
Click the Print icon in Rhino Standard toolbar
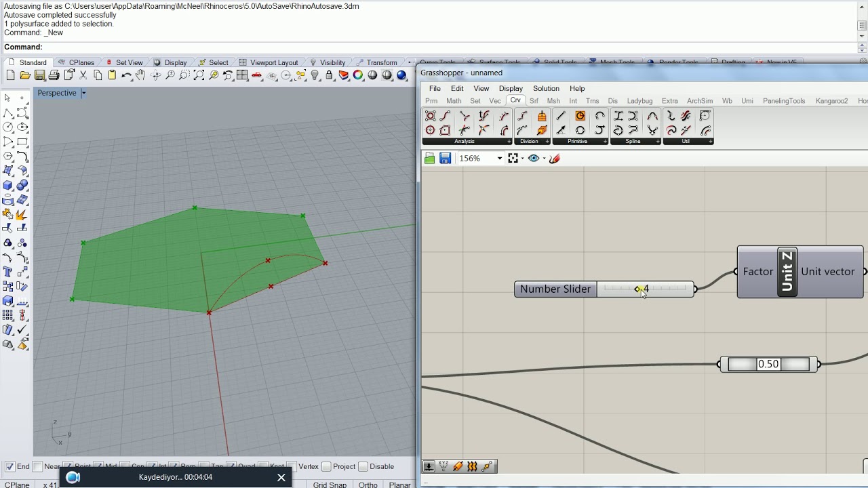[x=54, y=75]
